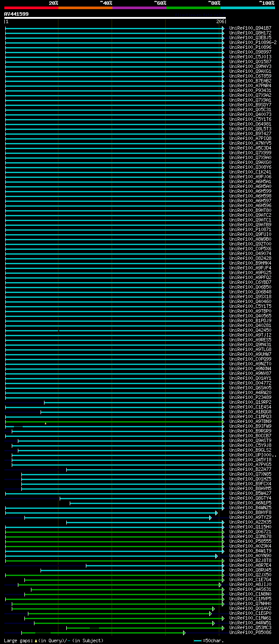Viewport: 279px width, 644px height.
Task: Click hit label UniRef100_A6H5A1
Action: click(250, 181)
